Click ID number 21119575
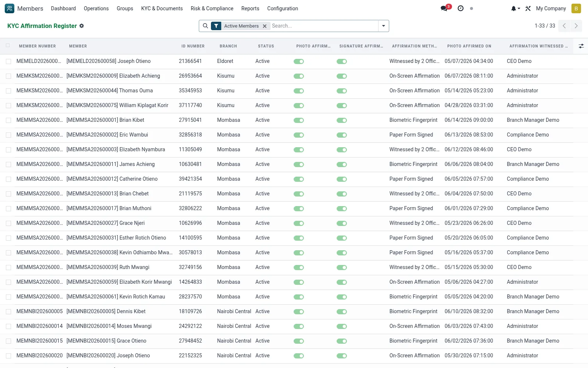 coord(190,194)
